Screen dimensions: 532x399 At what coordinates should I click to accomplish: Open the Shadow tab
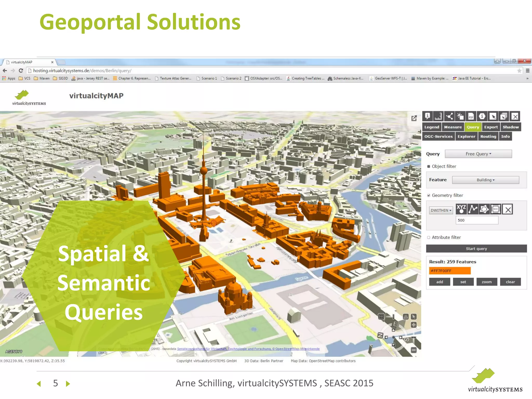click(x=511, y=127)
